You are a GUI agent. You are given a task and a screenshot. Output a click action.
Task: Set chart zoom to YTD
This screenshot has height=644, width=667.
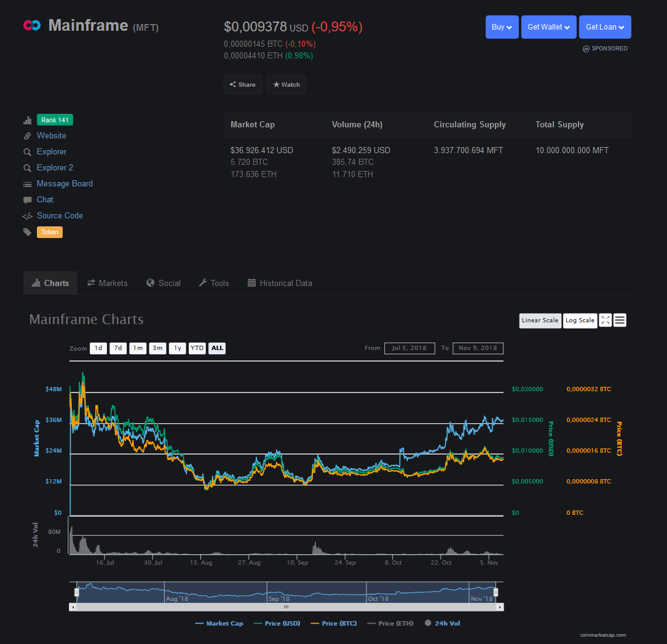(x=197, y=348)
